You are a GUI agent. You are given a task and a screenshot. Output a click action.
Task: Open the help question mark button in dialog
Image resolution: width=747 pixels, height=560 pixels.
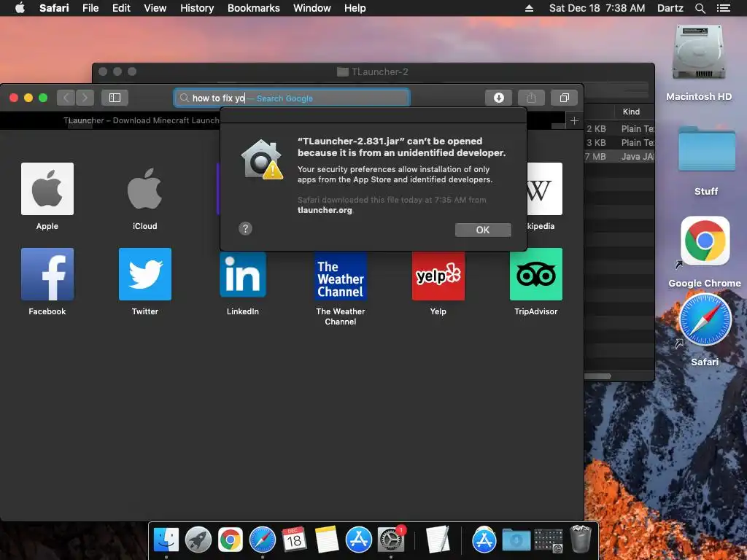click(x=245, y=228)
